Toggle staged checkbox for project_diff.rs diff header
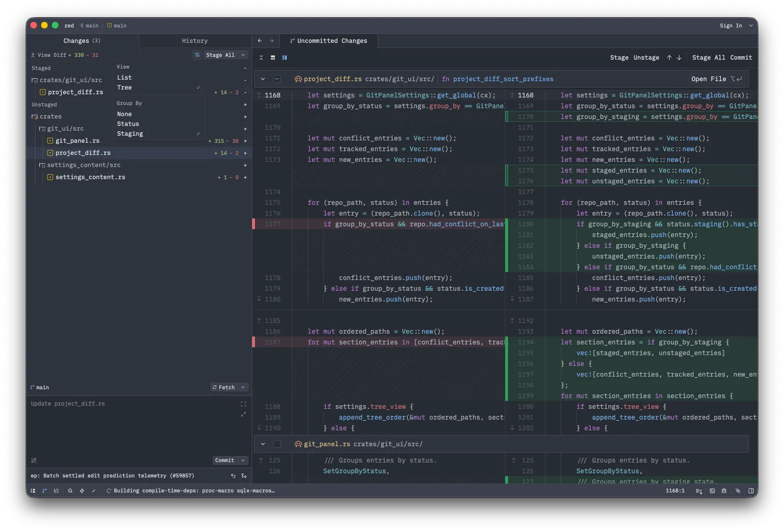This screenshot has height=532, width=784. coord(277,79)
